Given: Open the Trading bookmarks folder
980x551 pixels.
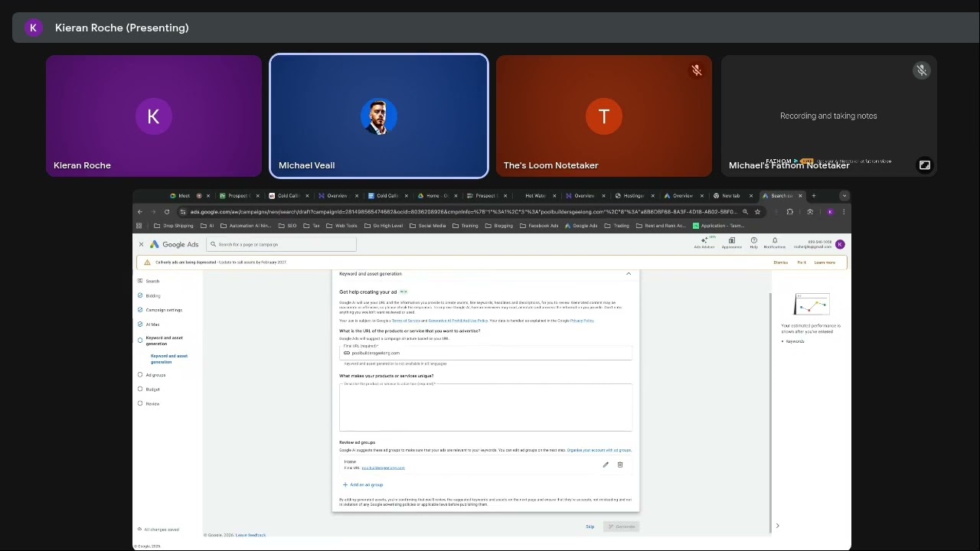Looking at the screenshot, I should [617, 226].
